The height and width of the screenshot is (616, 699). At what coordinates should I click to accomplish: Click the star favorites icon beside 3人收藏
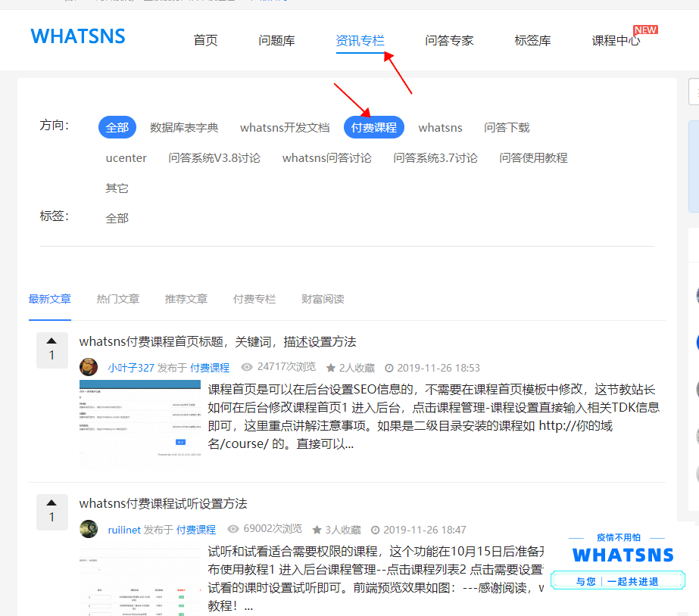pos(317,530)
